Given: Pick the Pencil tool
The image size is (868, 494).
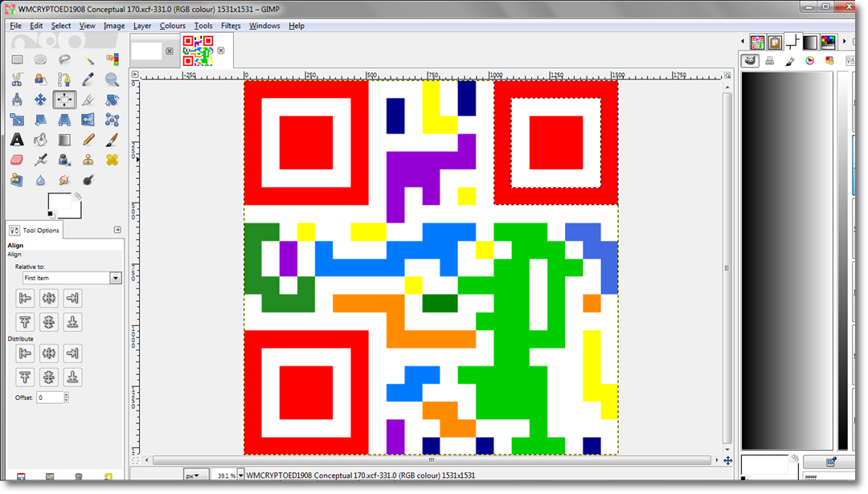Looking at the screenshot, I should [88, 140].
